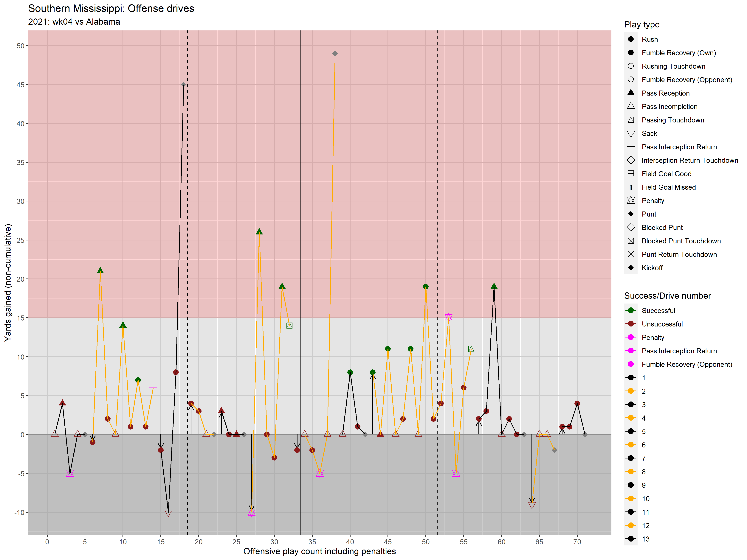Screen dimensions: 747x560
Task: Click the Pass Interception Return plus icon
Action: (630, 147)
